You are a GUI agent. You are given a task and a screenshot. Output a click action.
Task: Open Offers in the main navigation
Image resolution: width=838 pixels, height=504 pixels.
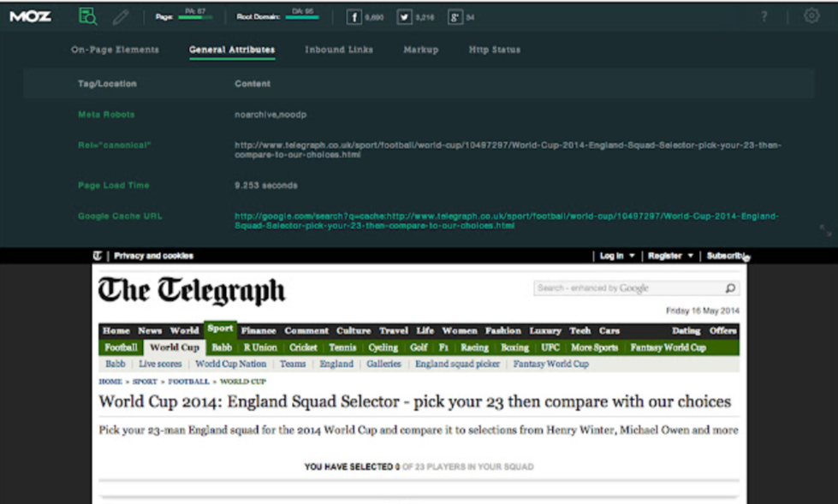click(723, 330)
